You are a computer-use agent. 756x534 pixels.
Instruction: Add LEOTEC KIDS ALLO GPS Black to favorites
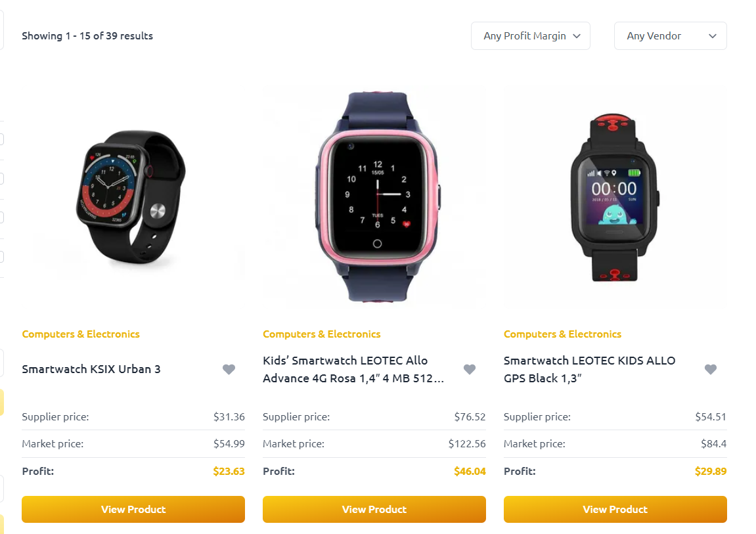click(x=710, y=369)
